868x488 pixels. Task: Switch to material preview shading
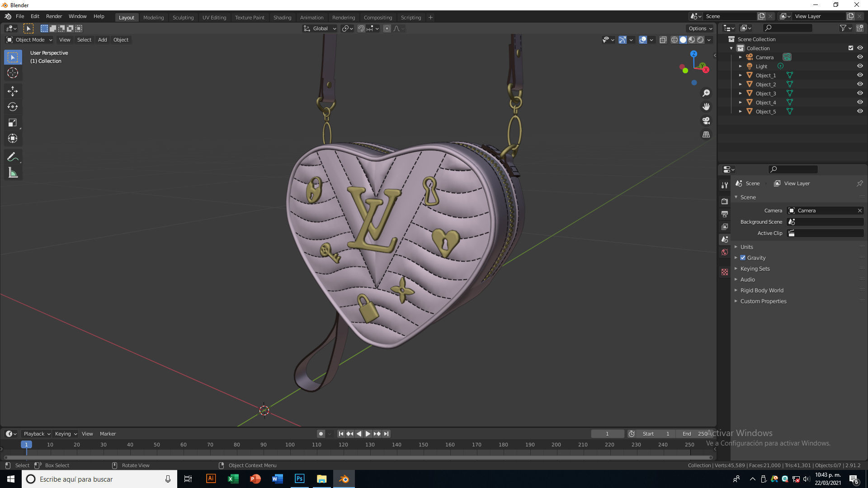coord(692,40)
